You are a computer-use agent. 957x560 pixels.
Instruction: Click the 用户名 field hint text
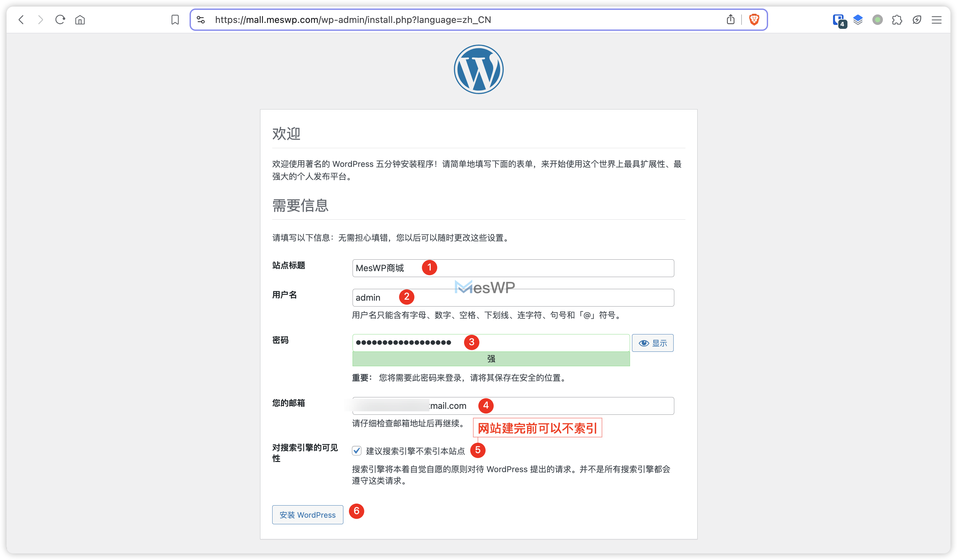[x=487, y=315]
